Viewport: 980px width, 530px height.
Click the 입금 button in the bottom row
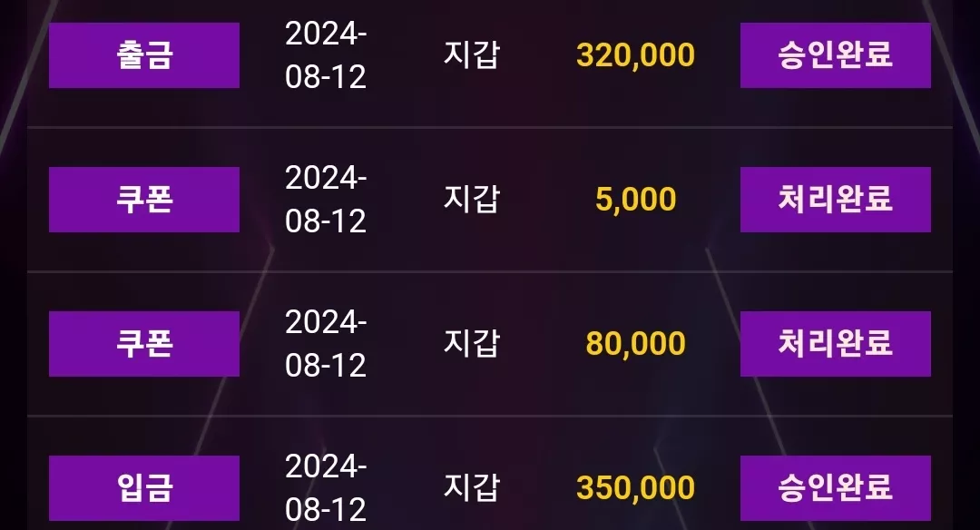click(143, 488)
